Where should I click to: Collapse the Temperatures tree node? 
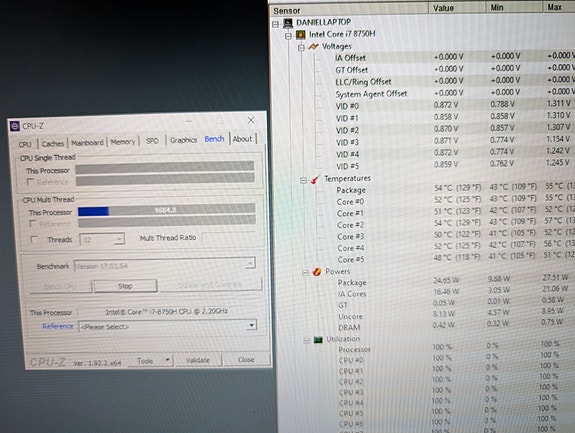(x=303, y=180)
